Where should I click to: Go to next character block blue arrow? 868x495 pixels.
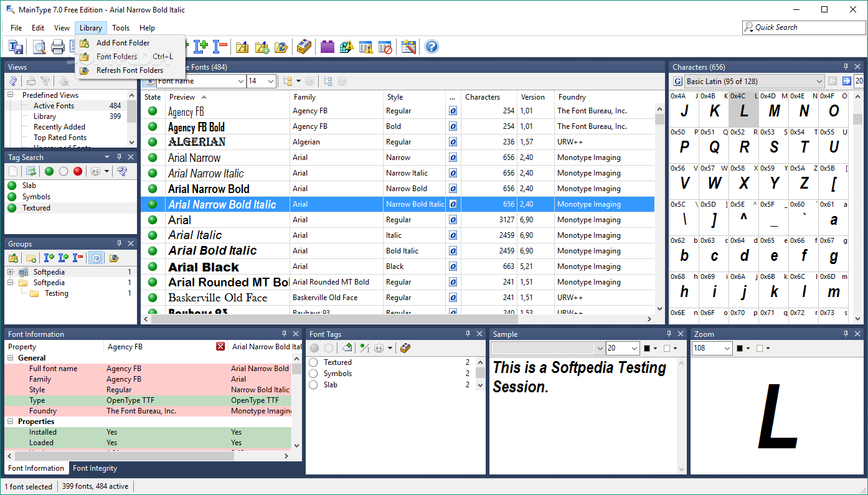click(847, 81)
